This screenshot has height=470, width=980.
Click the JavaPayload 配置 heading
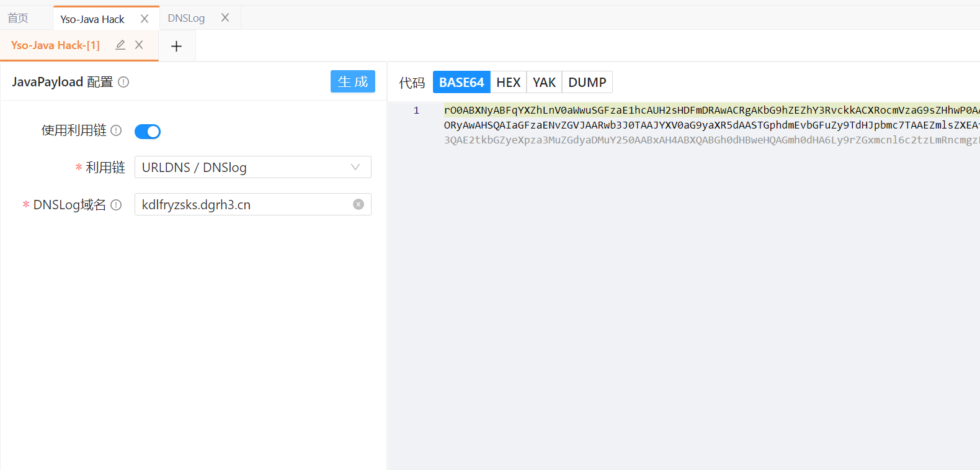pos(62,82)
